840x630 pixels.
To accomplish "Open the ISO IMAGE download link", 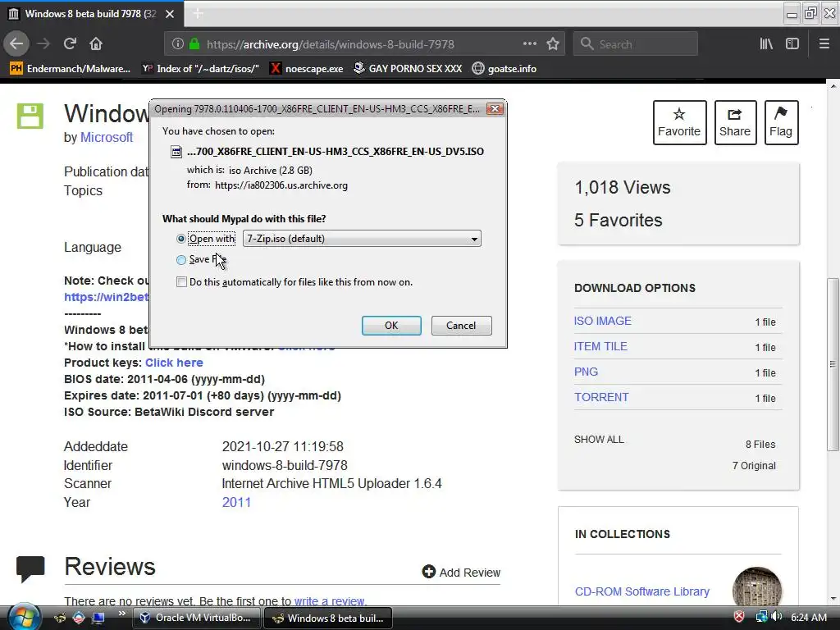I will 603,321.
